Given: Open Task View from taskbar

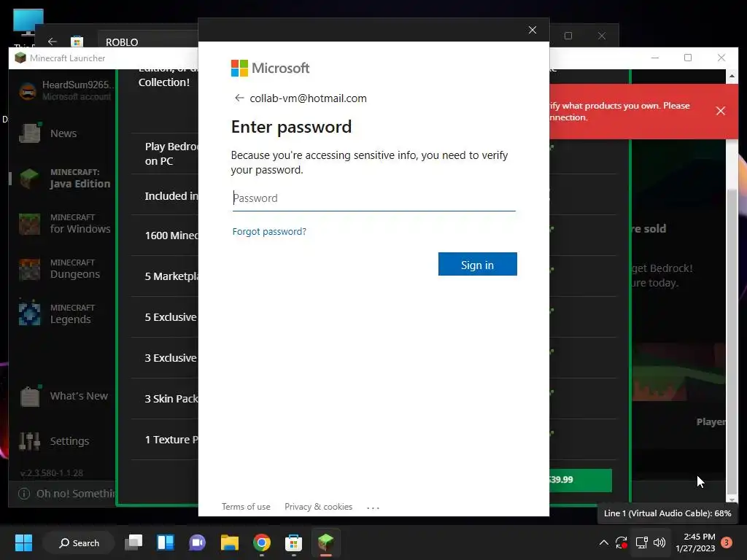Looking at the screenshot, I should pyautogui.click(x=133, y=542).
